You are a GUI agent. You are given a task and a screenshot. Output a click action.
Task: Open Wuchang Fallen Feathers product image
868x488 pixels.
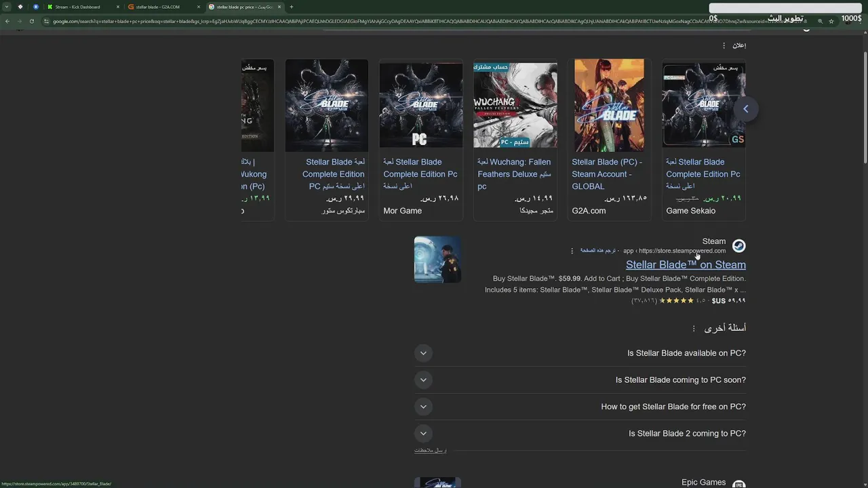click(x=515, y=105)
